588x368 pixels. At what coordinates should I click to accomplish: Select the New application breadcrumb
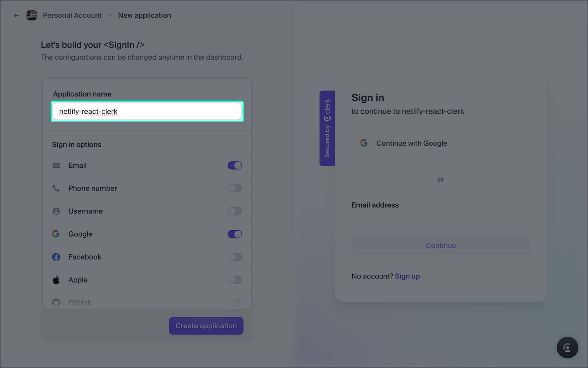145,16
